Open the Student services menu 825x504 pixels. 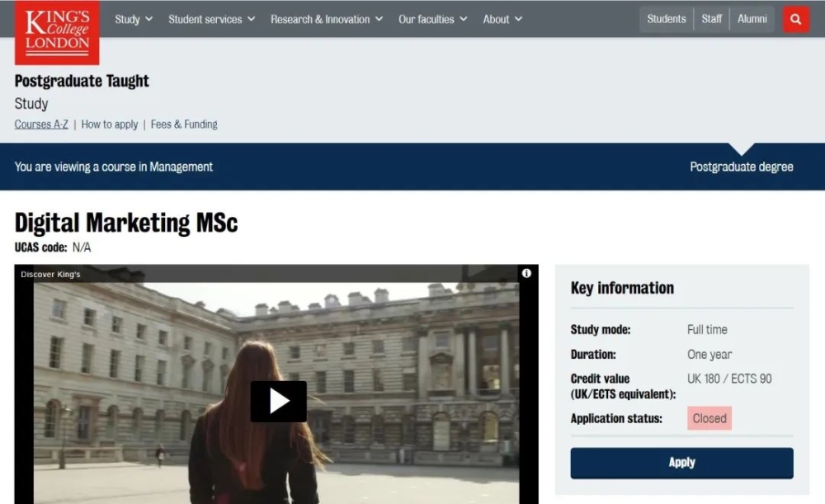[211, 20]
